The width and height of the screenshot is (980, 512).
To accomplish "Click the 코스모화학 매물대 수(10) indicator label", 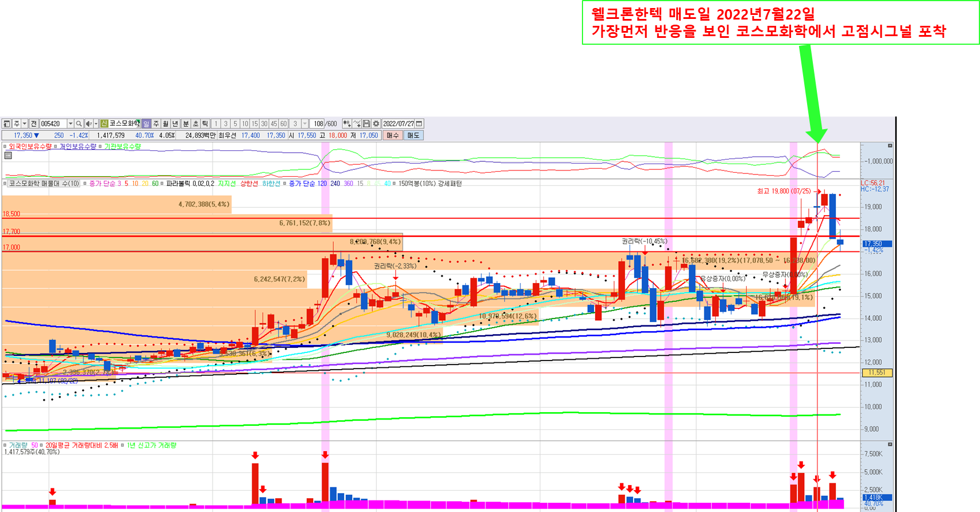I will point(44,184).
